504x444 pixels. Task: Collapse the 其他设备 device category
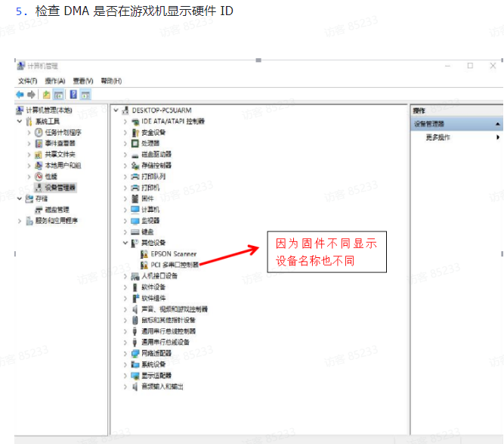click(x=125, y=244)
